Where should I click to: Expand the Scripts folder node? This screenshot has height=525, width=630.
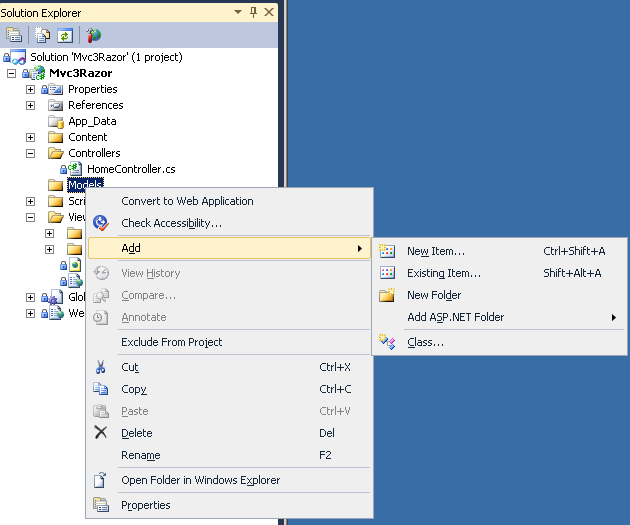pos(30,201)
